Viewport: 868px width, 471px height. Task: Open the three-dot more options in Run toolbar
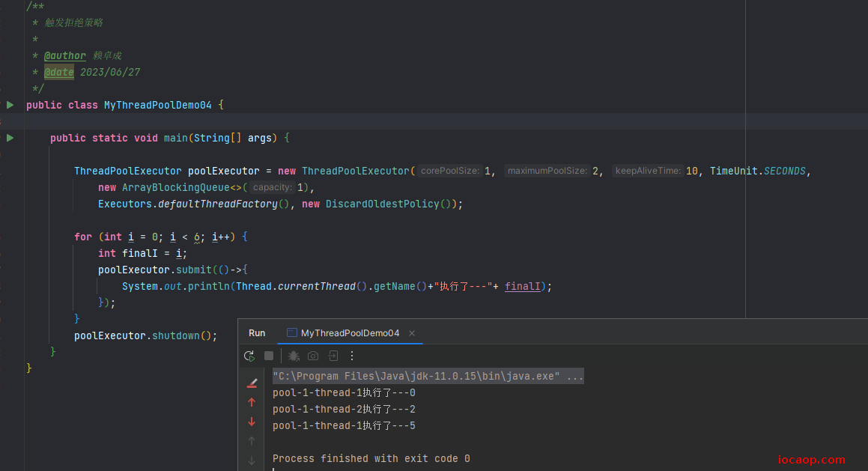tap(352, 356)
